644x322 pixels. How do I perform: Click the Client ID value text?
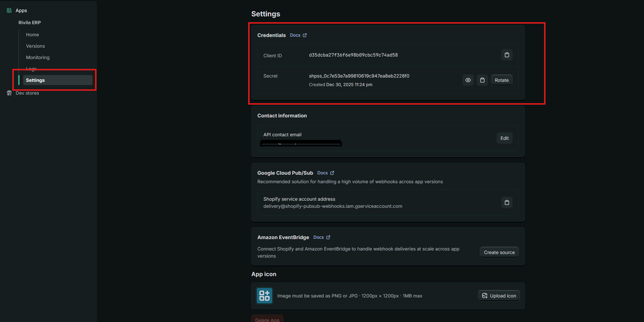354,55
